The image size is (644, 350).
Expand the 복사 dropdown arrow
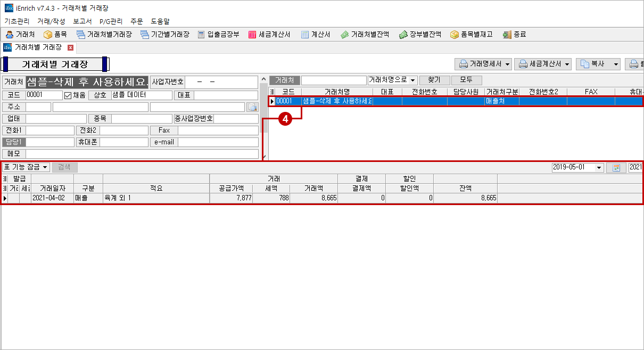(x=616, y=64)
